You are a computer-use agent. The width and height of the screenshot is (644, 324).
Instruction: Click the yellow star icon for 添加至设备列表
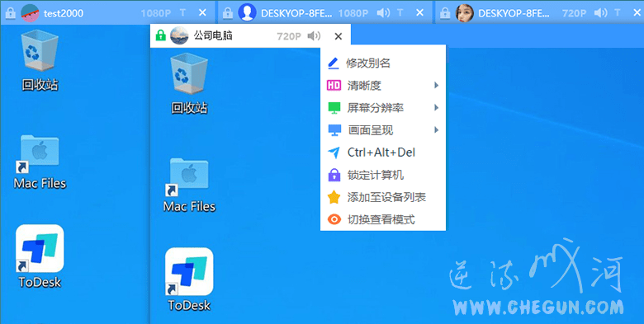click(334, 197)
